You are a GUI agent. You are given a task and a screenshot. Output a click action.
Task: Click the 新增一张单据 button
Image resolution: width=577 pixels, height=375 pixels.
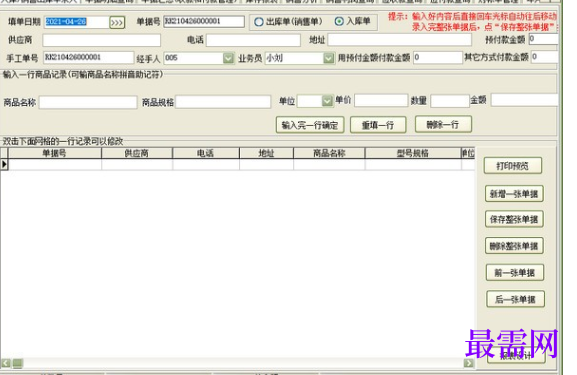click(x=514, y=194)
